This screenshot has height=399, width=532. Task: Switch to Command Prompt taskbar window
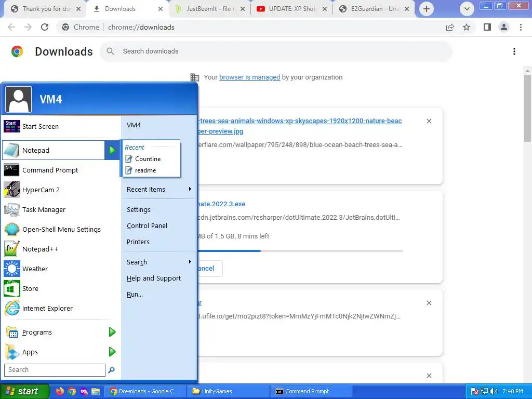311,391
